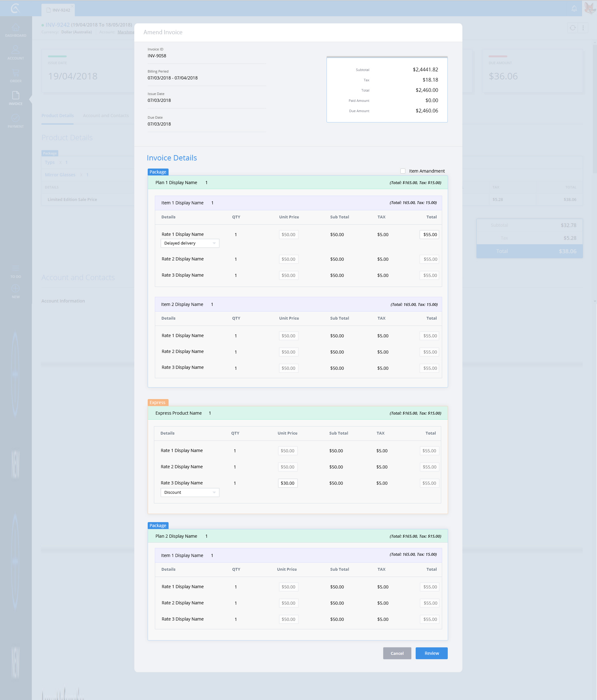Open the Delayed delivery dropdown
The width and height of the screenshot is (597, 700).
(189, 243)
